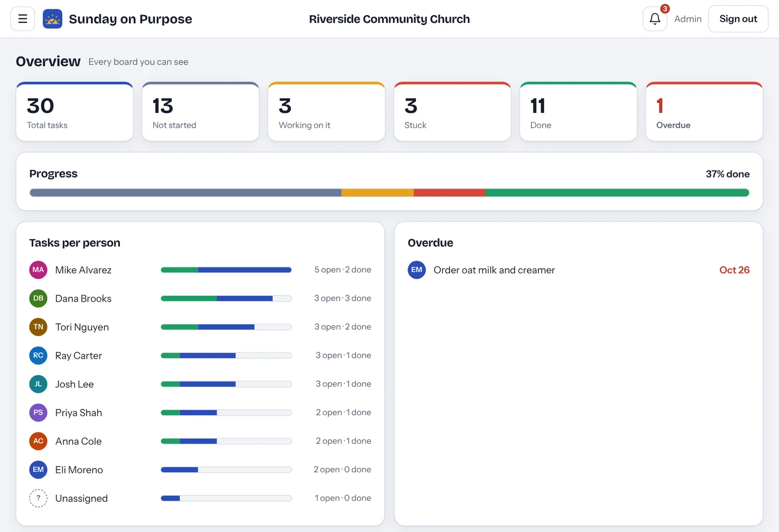The width and height of the screenshot is (779, 532).
Task: Open the notifications bell
Action: [655, 19]
